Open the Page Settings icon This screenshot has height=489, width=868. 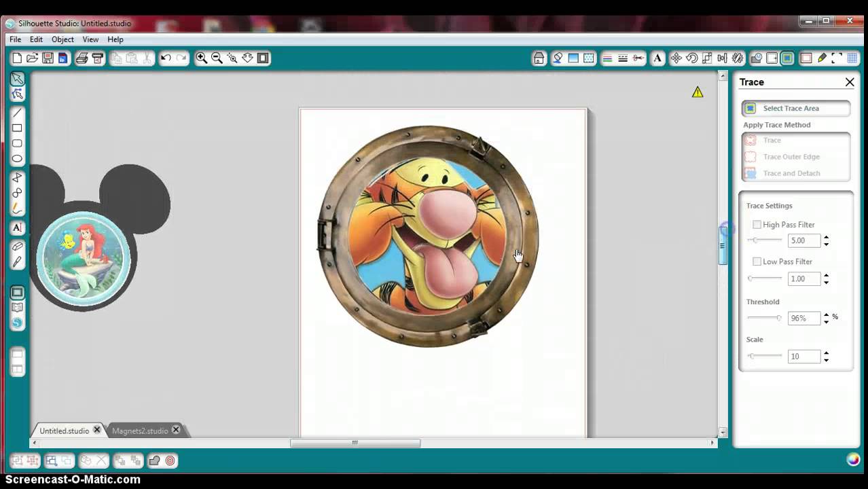coord(806,58)
